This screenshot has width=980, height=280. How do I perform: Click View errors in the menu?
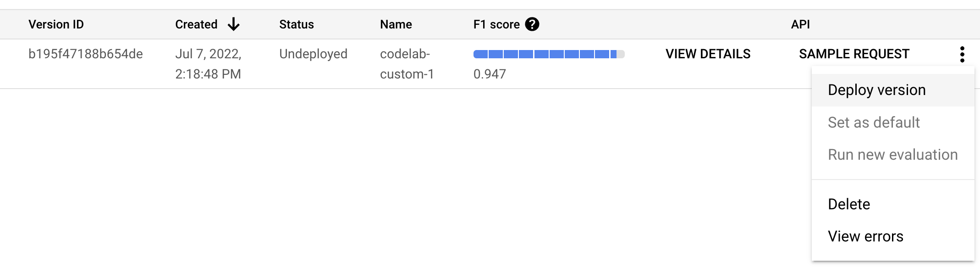865,236
